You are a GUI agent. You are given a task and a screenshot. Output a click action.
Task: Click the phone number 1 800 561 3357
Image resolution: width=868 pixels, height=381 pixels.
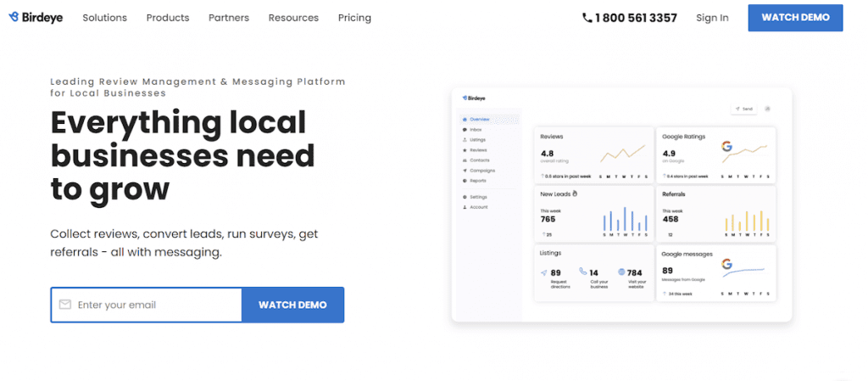[x=636, y=18]
